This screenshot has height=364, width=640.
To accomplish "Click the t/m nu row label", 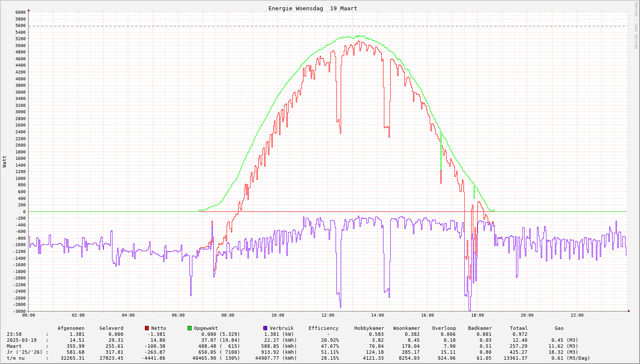I will coord(16,358).
